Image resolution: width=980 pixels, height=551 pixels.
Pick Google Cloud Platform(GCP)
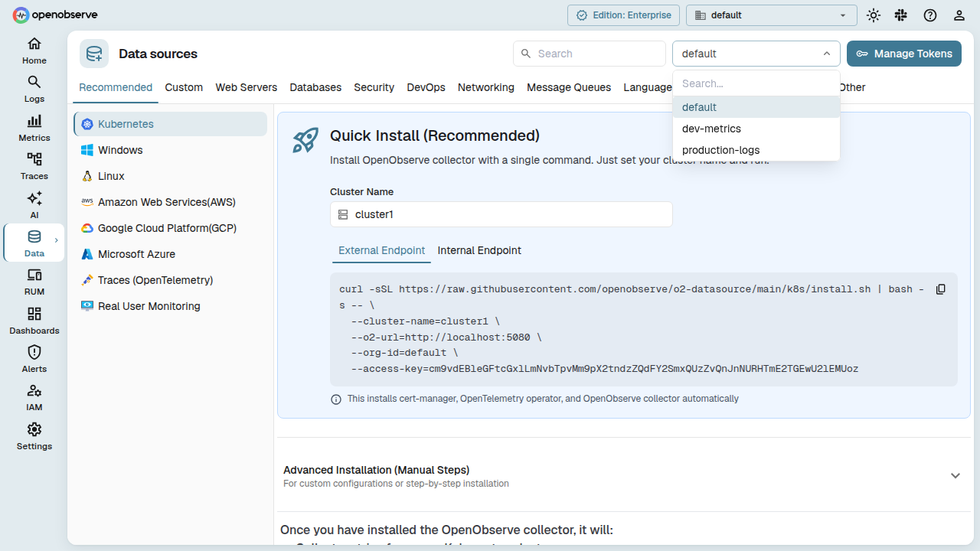(x=170, y=228)
